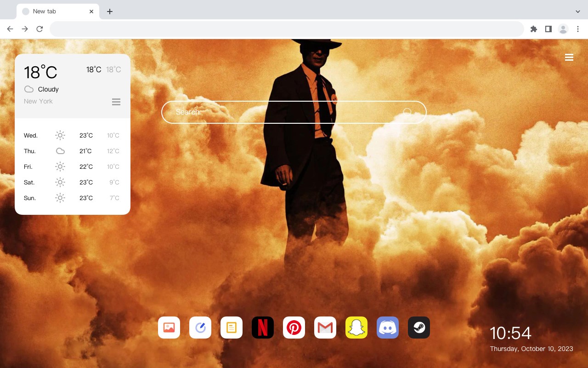
Task: Launch the Netflix shortcut
Action: 263,328
